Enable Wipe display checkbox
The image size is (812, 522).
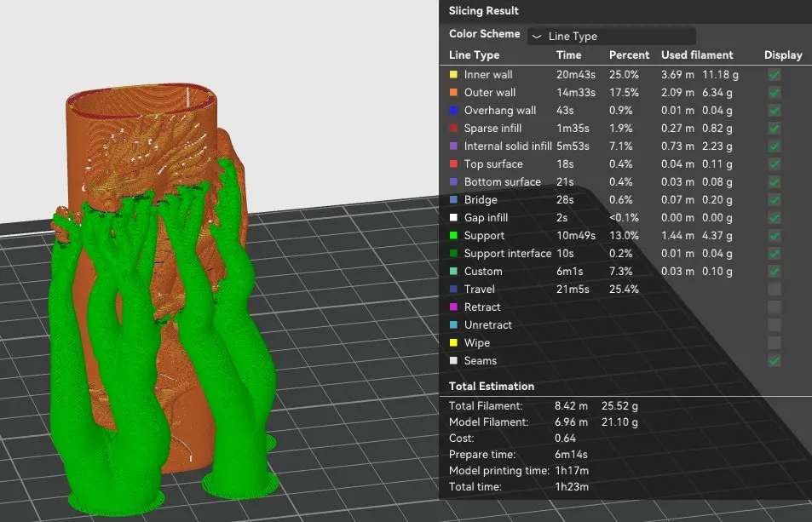(775, 343)
